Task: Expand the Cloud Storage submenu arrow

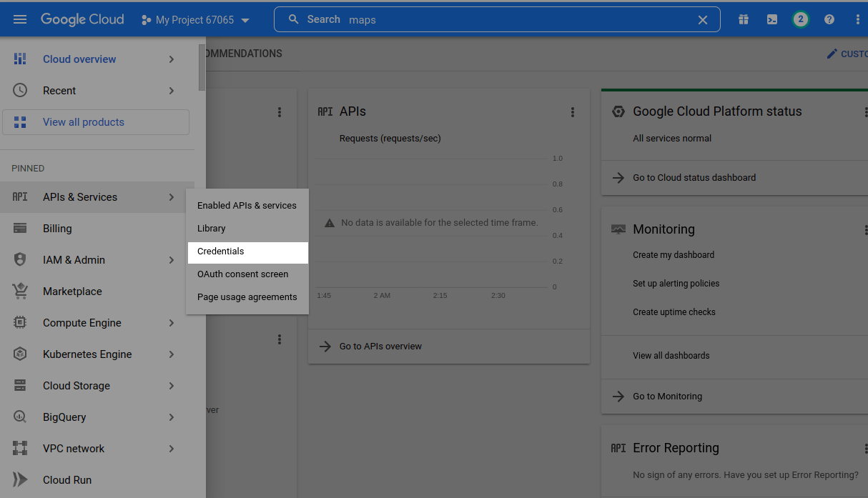Action: tap(172, 386)
